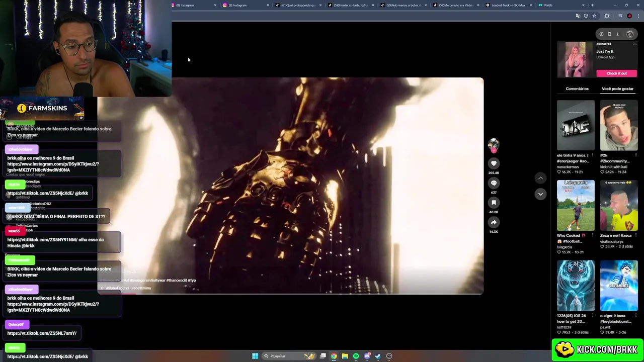
Task: Open the 'o aiger é buxa' beyblade thumbnail
Action: (x=619, y=285)
